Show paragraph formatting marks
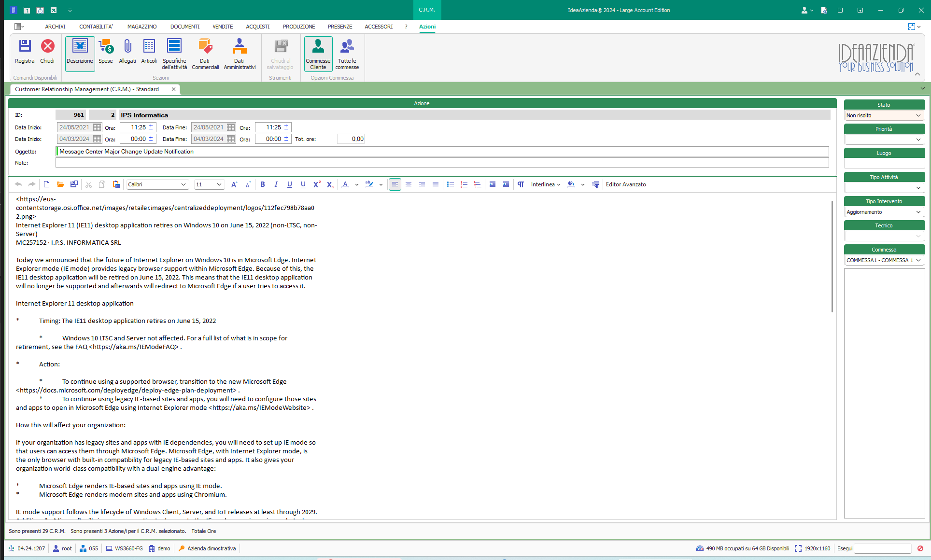The width and height of the screenshot is (931, 560). pos(521,184)
